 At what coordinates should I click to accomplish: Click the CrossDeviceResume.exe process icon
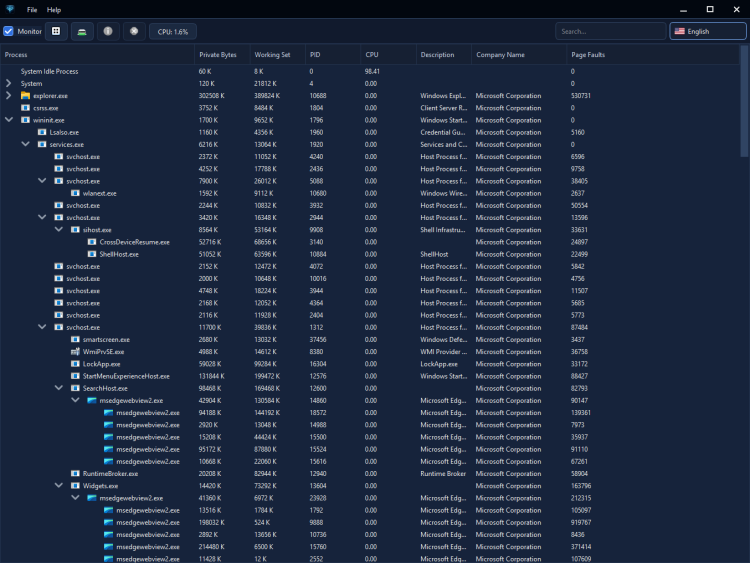(x=92, y=242)
